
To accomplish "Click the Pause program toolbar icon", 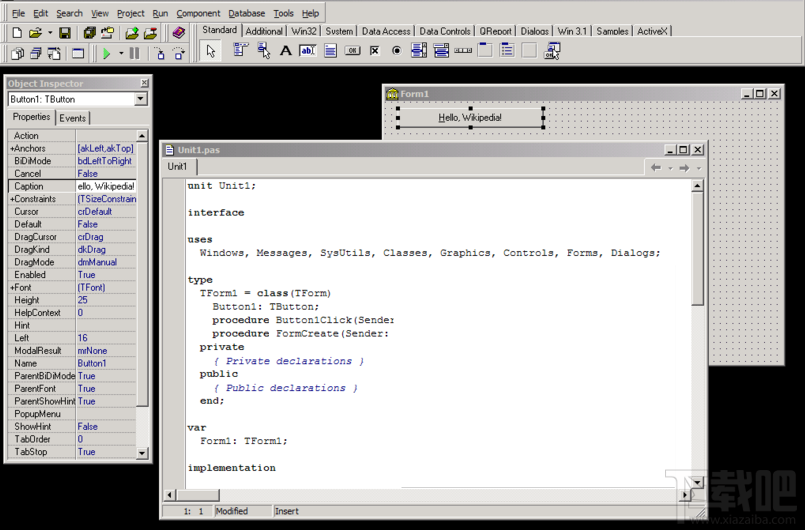I will pos(135,53).
